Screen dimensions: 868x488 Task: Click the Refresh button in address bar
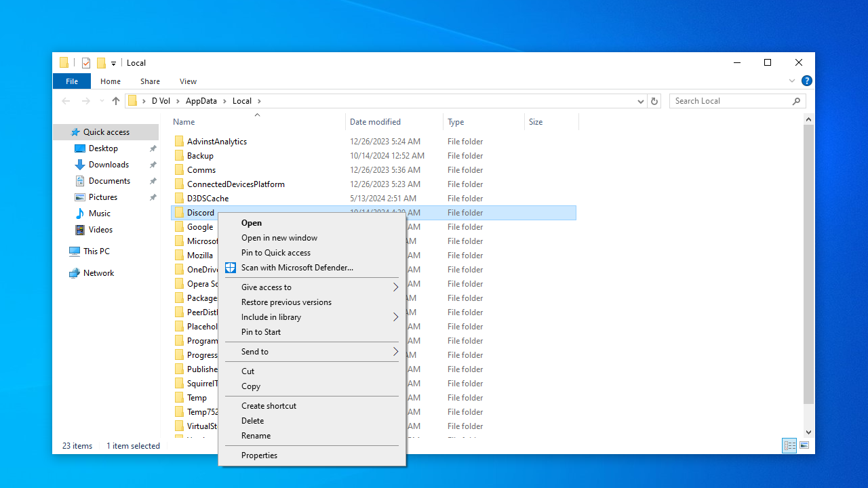click(654, 101)
